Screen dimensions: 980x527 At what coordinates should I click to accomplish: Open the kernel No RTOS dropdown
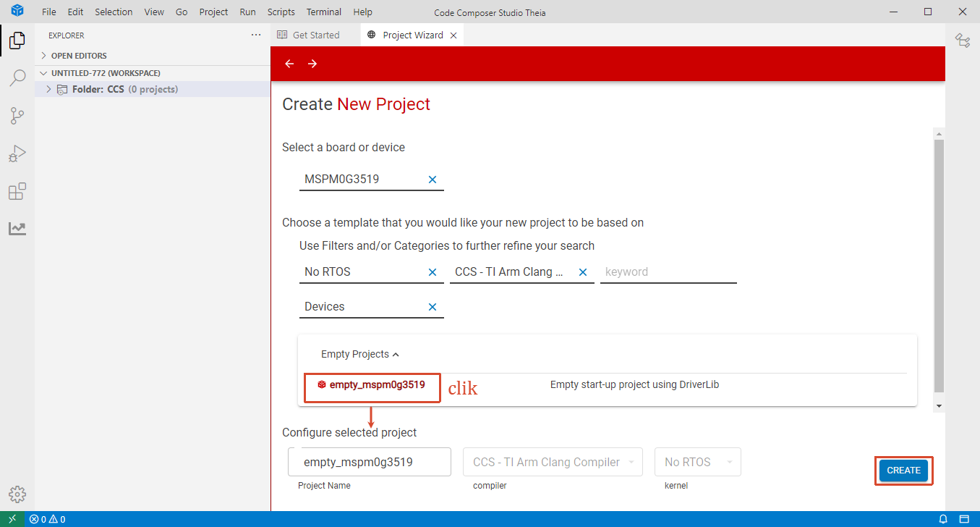click(697, 462)
